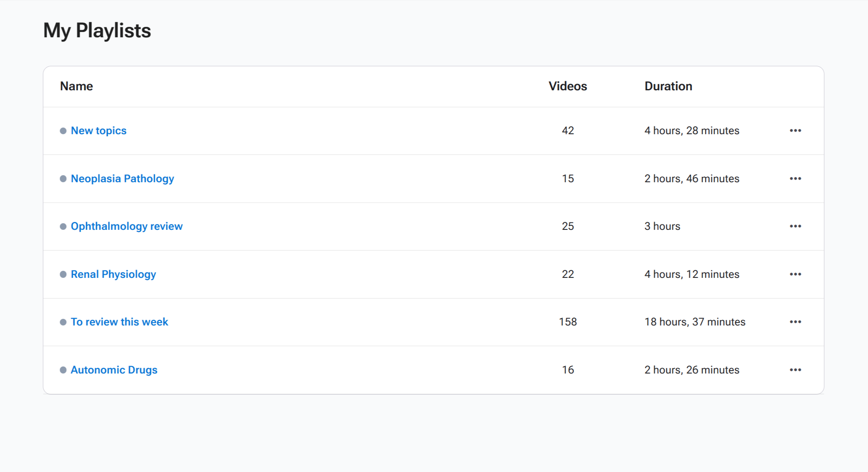This screenshot has width=868, height=472.
Task: Click the bullet dot before To review this week
Action: (63, 322)
